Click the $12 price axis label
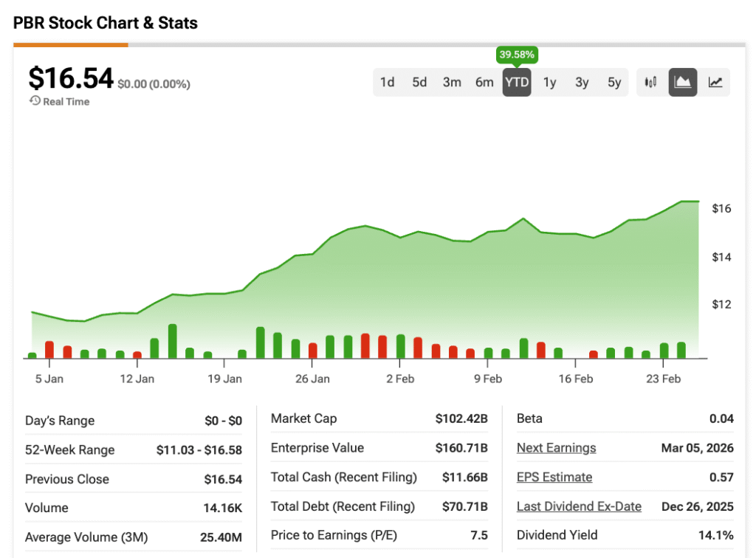The width and height of the screenshot is (756, 558). tap(721, 304)
